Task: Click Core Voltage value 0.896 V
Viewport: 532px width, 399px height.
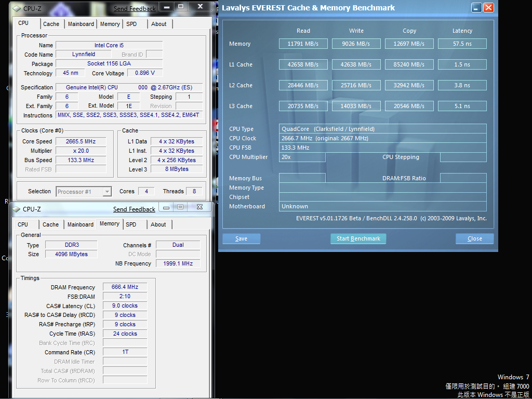Action: (x=145, y=73)
